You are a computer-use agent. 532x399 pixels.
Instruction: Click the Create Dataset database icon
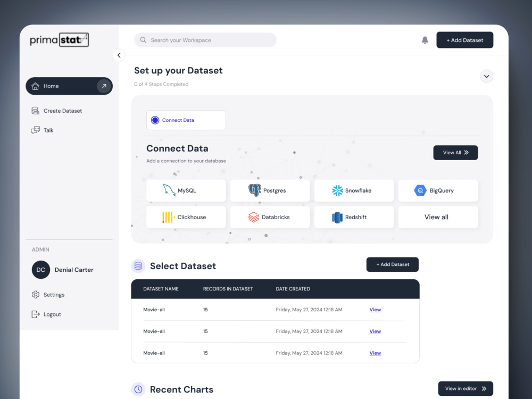[35, 111]
